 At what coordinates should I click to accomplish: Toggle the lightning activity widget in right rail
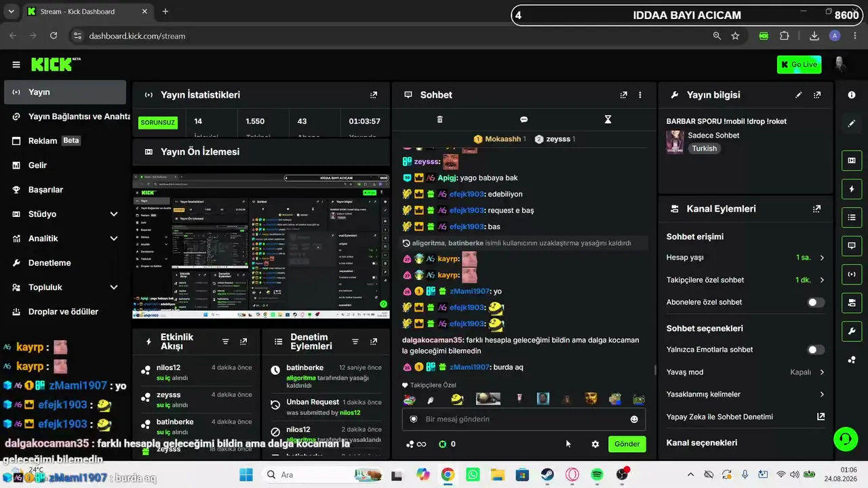tap(852, 188)
